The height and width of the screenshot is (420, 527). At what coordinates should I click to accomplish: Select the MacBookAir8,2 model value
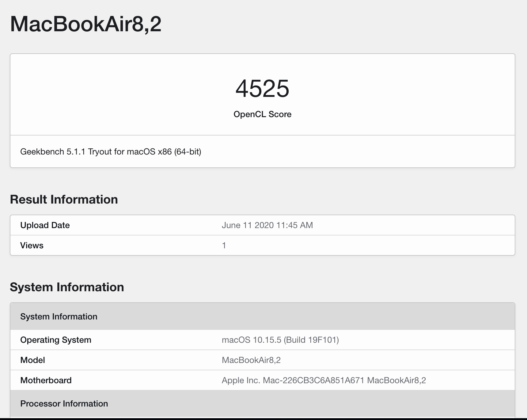(251, 360)
